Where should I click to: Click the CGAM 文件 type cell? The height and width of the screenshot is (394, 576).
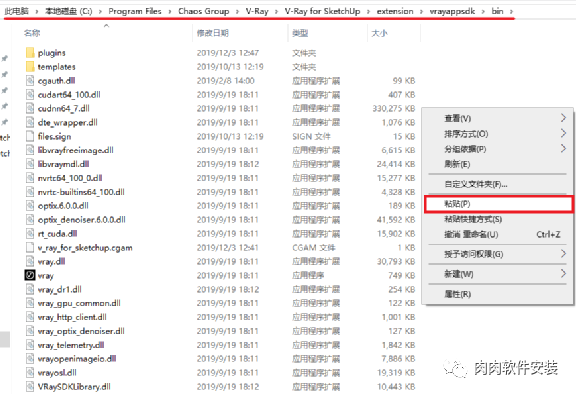314,248
